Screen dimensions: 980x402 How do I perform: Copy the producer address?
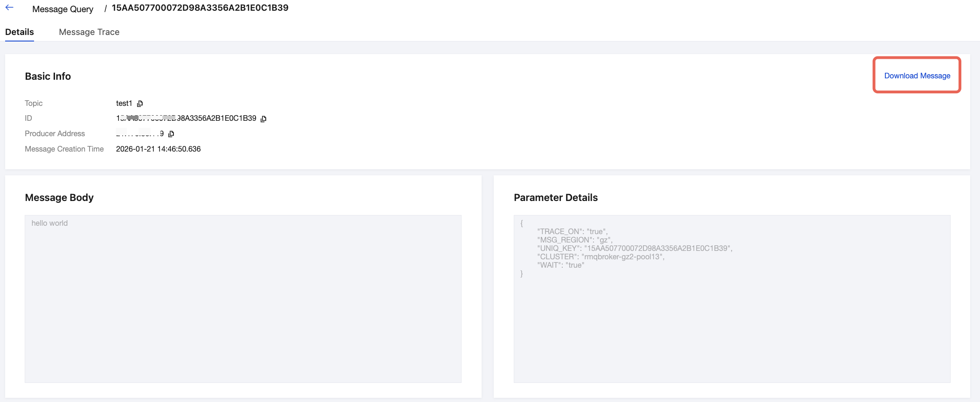pyautogui.click(x=171, y=134)
